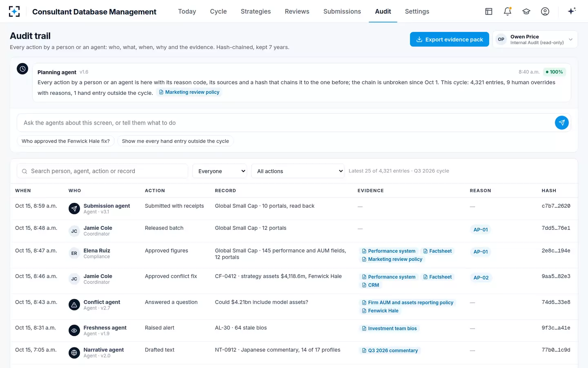Click hash c7b7…2620
Screen dimensions: 588x368
[556, 206]
